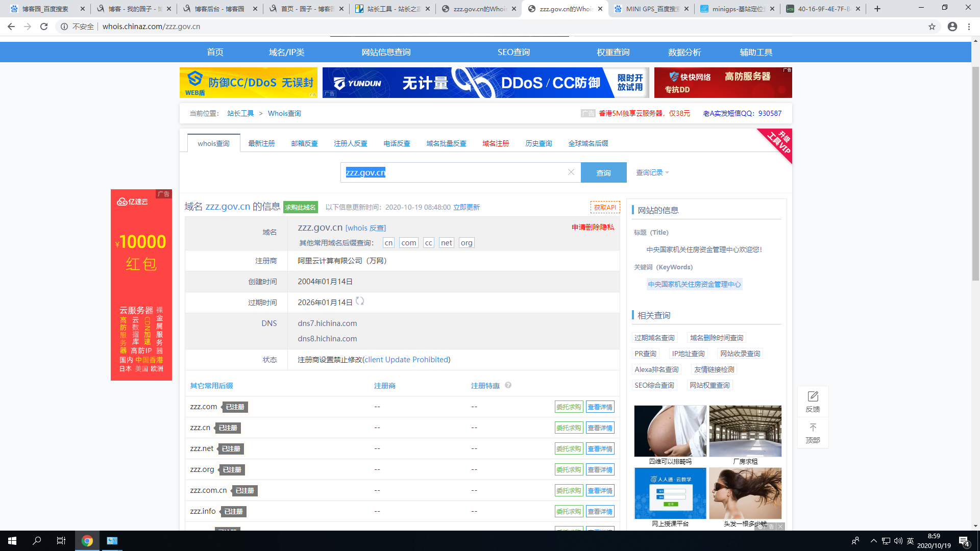The height and width of the screenshot is (551, 980).
Task: Clear the domain search field X icon
Action: coord(571,172)
